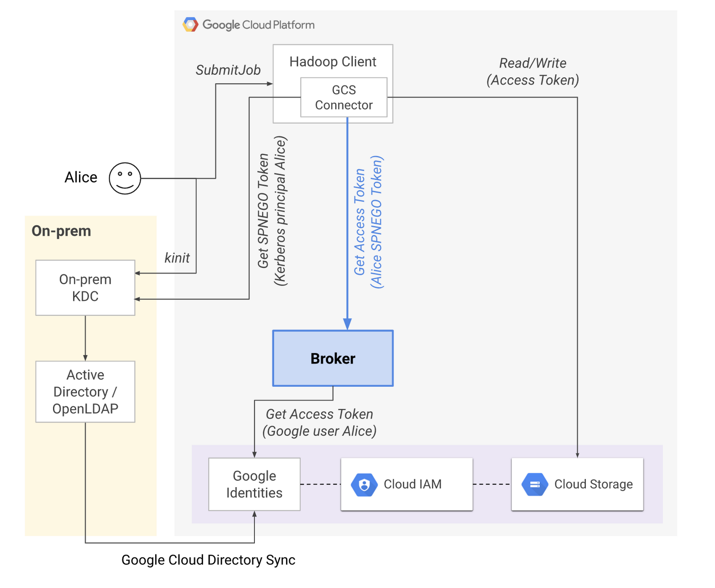The width and height of the screenshot is (715, 588).
Task: Click the Cloud Storage hexagon icon
Action: 535,485
